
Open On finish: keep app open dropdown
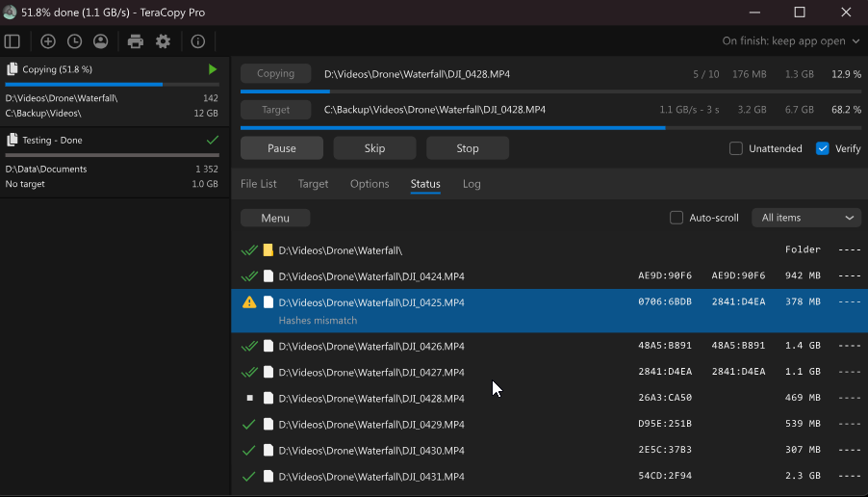coord(791,41)
